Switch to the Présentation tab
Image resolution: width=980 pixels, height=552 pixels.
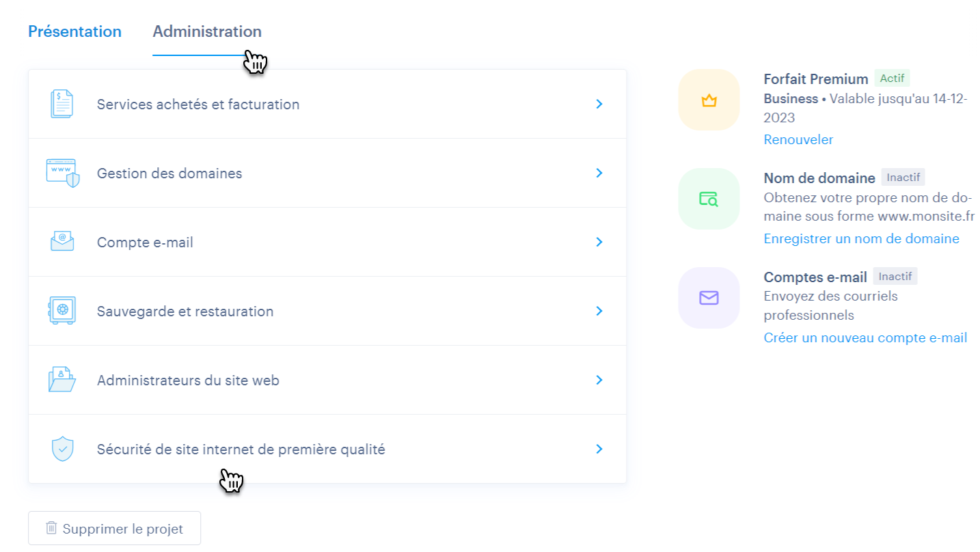pos(74,31)
